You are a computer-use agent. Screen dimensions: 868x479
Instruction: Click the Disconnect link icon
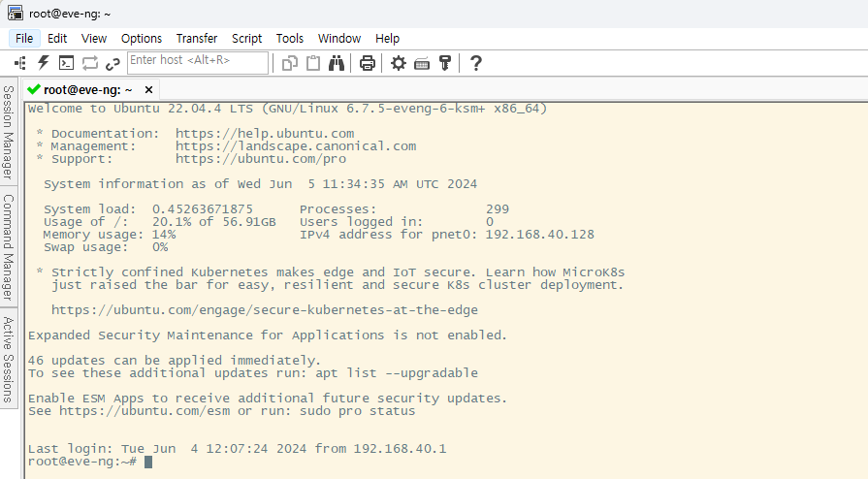113,64
